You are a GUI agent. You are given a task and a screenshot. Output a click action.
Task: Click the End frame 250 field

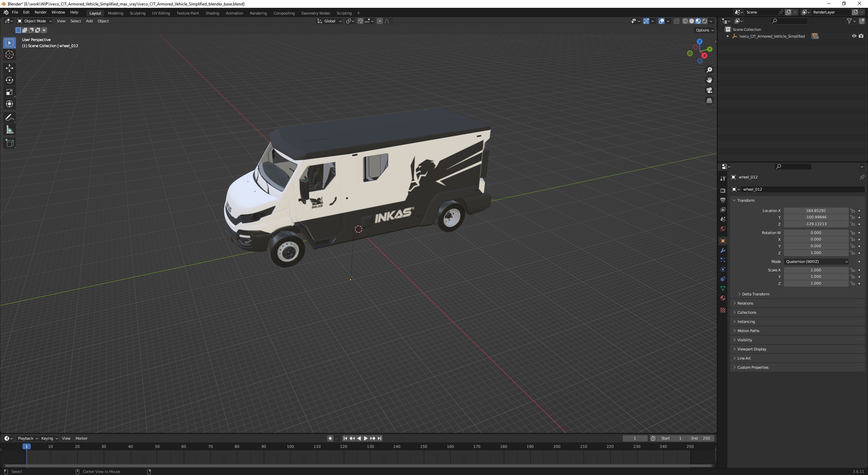tap(701, 438)
